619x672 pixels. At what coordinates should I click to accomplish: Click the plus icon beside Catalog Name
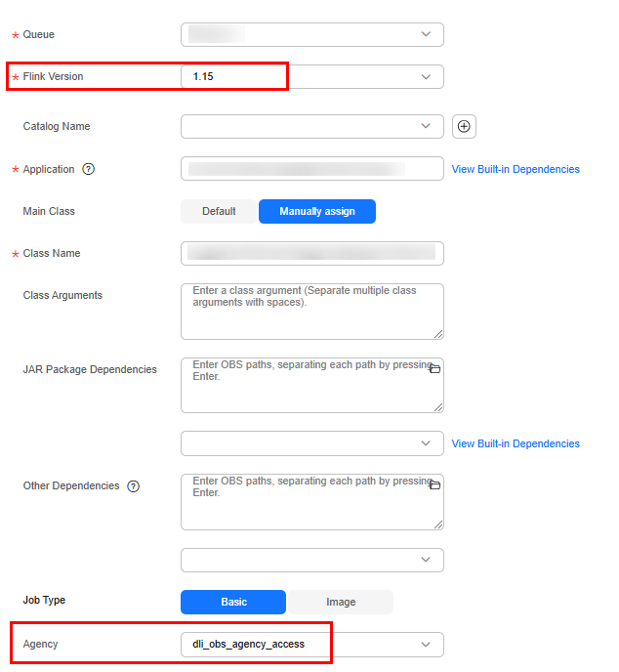464,126
